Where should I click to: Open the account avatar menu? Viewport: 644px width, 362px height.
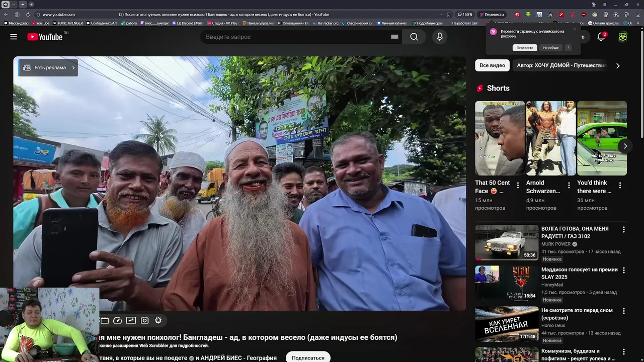(x=623, y=37)
